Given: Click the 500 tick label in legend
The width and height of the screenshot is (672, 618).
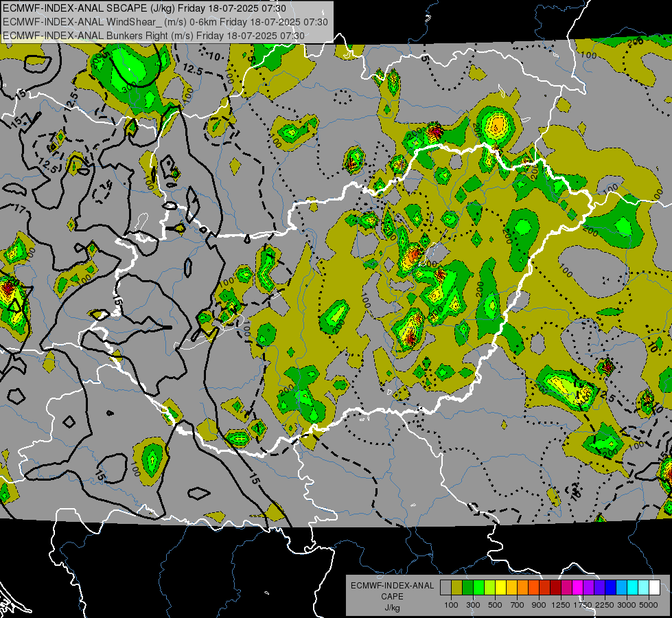Looking at the screenshot, I should 495,605.
